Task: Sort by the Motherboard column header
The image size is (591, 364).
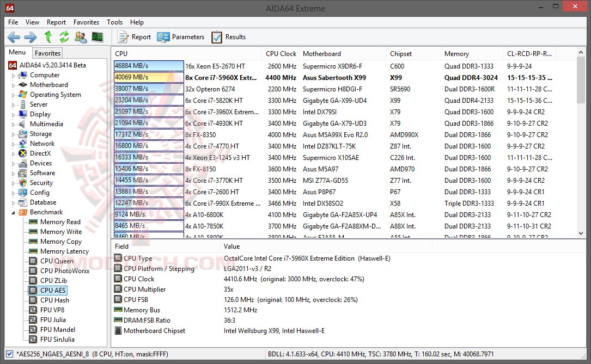Action: (343, 53)
